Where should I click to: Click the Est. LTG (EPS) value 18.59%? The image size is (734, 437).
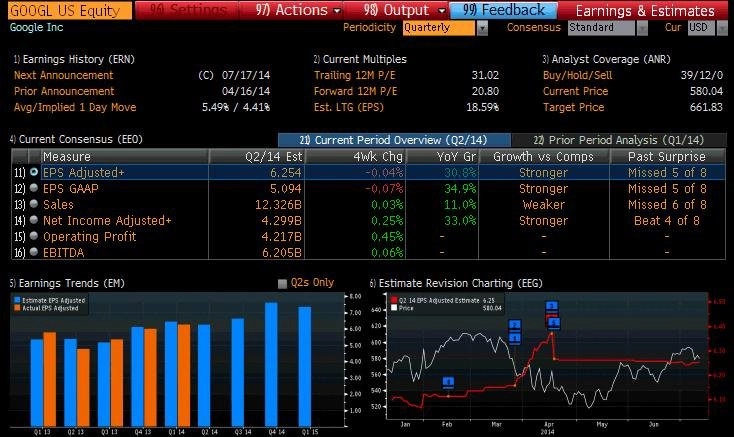[483, 107]
